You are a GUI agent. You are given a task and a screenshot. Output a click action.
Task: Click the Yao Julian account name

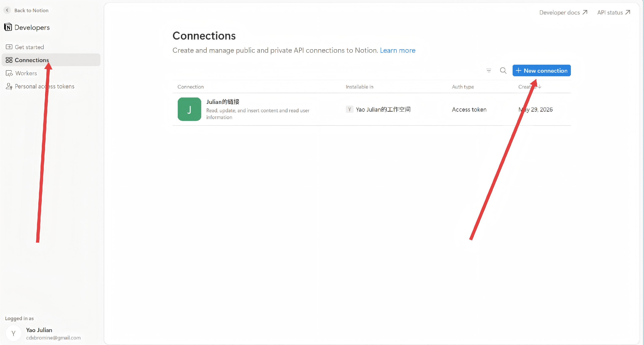[x=39, y=330]
